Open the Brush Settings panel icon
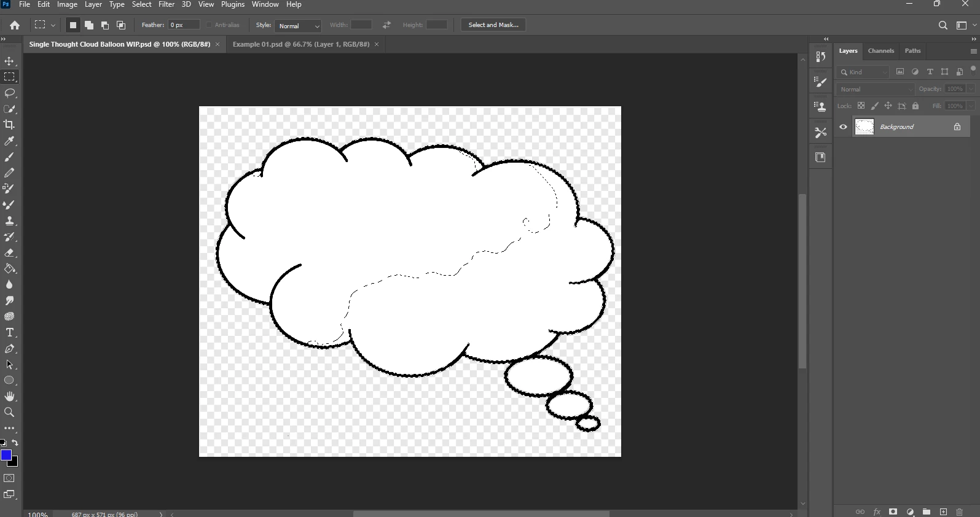This screenshot has height=517, width=980. pyautogui.click(x=820, y=82)
